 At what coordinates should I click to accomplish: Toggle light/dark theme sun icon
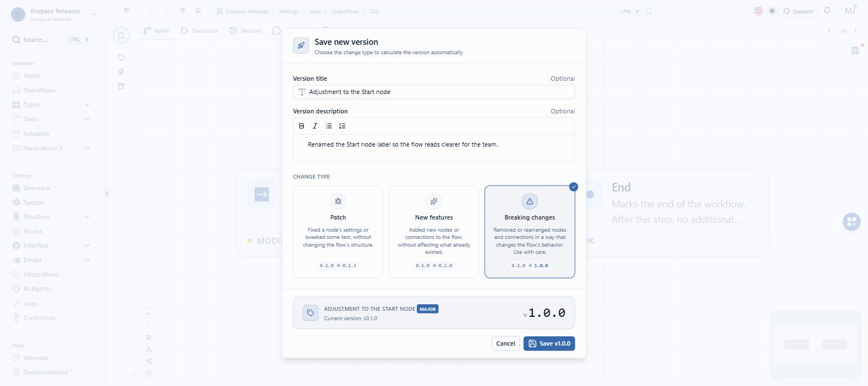point(772,11)
